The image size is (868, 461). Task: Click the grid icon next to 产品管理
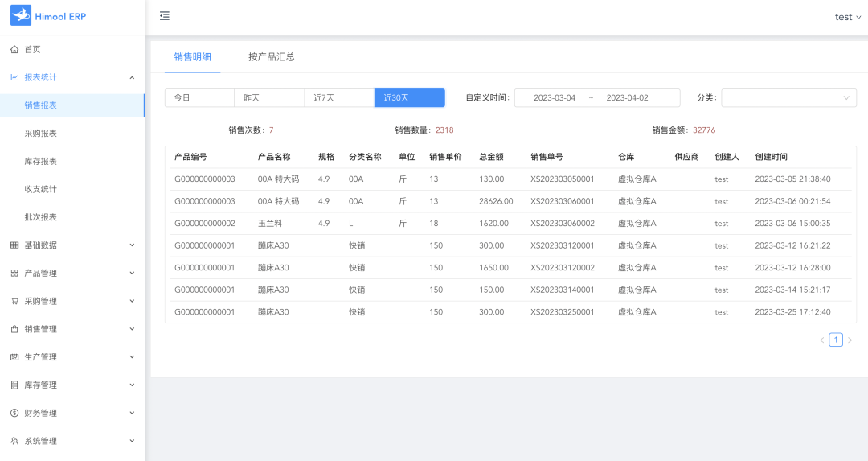(14, 274)
